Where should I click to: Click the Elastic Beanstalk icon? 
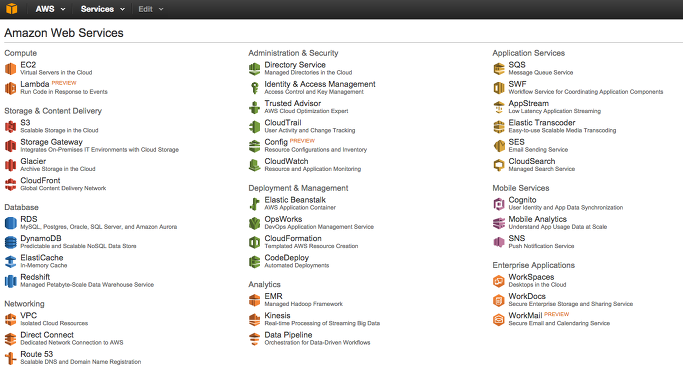coord(254,204)
